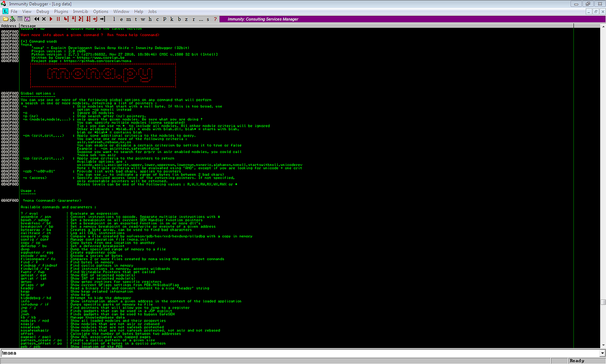Open the Executable modules list with the 'e' icon
This screenshot has width=606, height=364.
[x=121, y=19]
